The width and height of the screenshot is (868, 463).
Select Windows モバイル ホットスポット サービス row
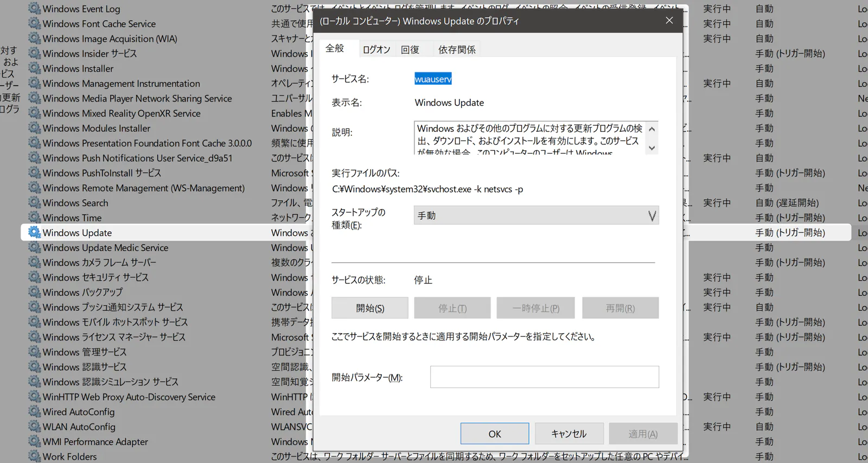pyautogui.click(x=115, y=322)
